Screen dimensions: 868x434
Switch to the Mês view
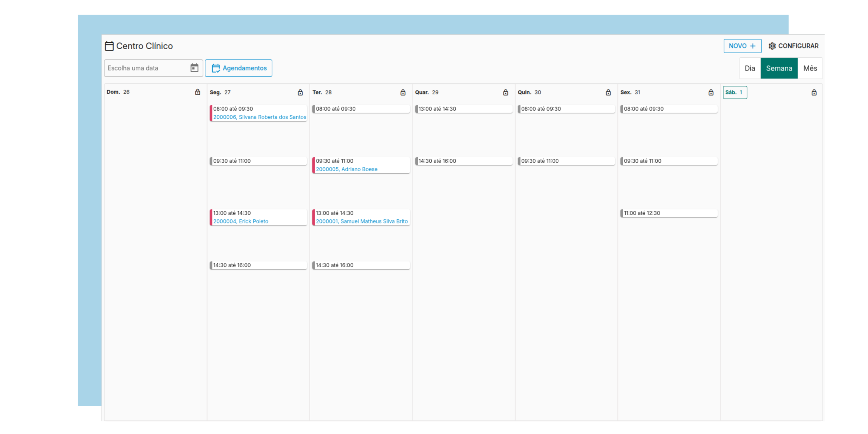click(810, 68)
